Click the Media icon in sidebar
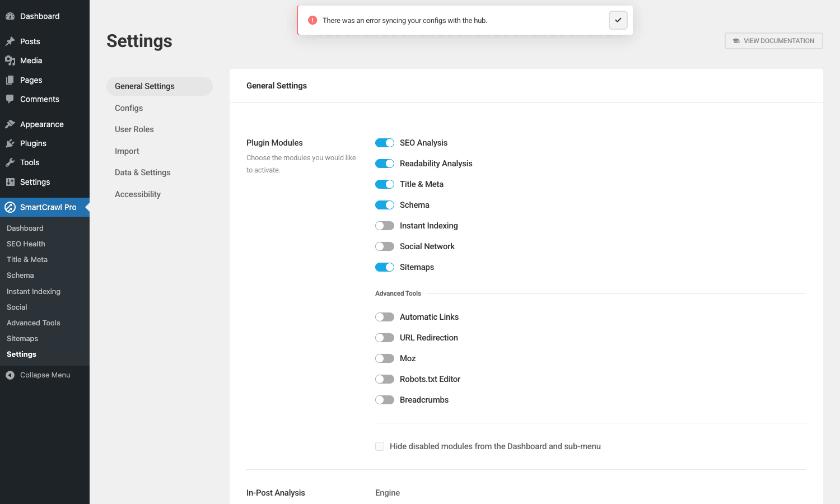The height and width of the screenshot is (504, 840). pyautogui.click(x=10, y=60)
